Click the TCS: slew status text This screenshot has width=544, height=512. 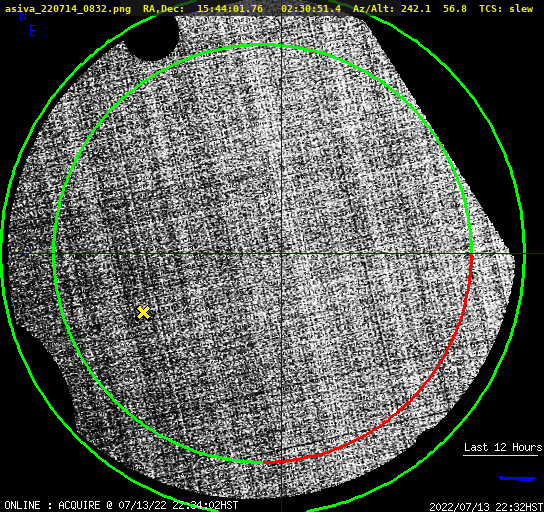(x=506, y=9)
